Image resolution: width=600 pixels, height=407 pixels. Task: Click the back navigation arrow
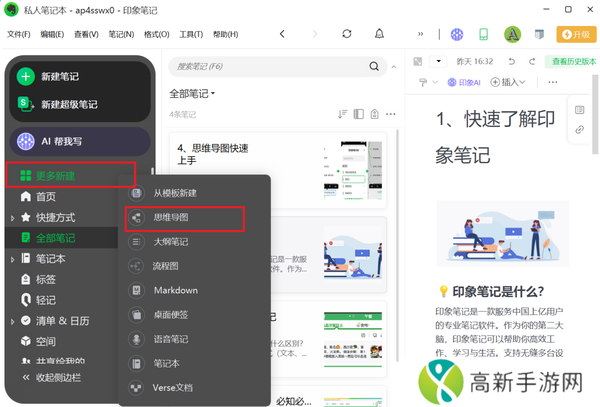pyautogui.click(x=282, y=34)
